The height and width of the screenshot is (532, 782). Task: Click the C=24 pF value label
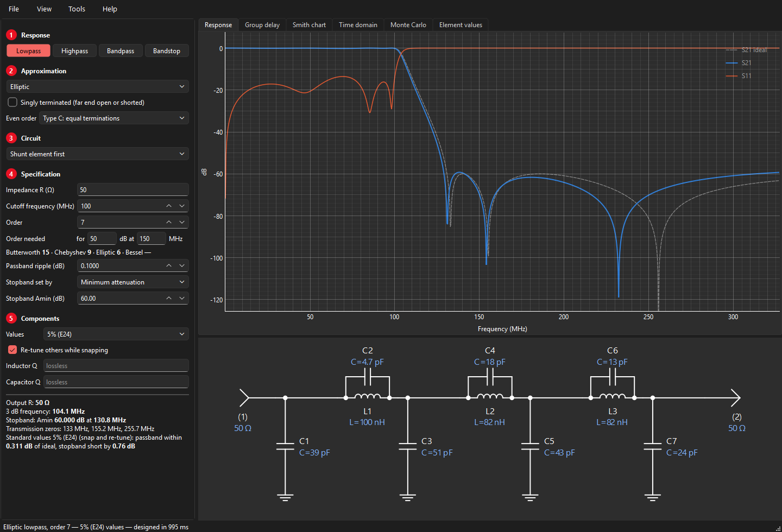point(682,453)
